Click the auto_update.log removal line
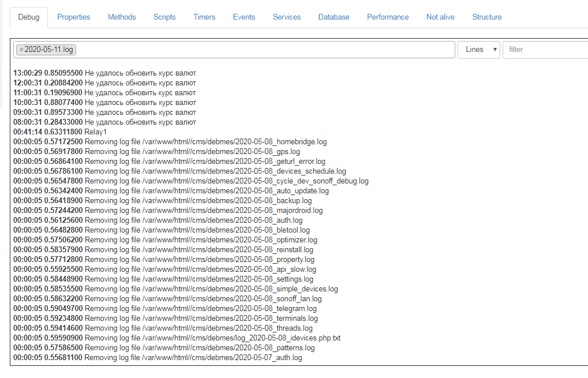588x378 pixels. [171, 190]
